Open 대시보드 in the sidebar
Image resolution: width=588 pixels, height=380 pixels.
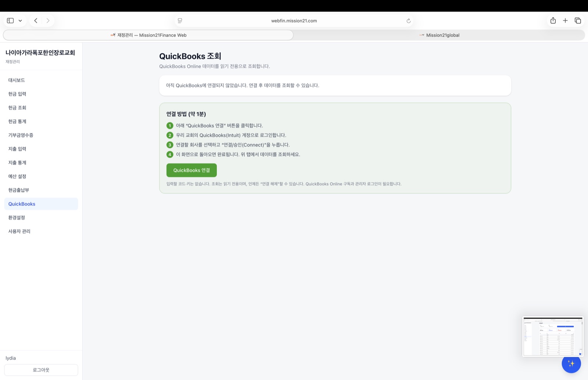pos(41,80)
